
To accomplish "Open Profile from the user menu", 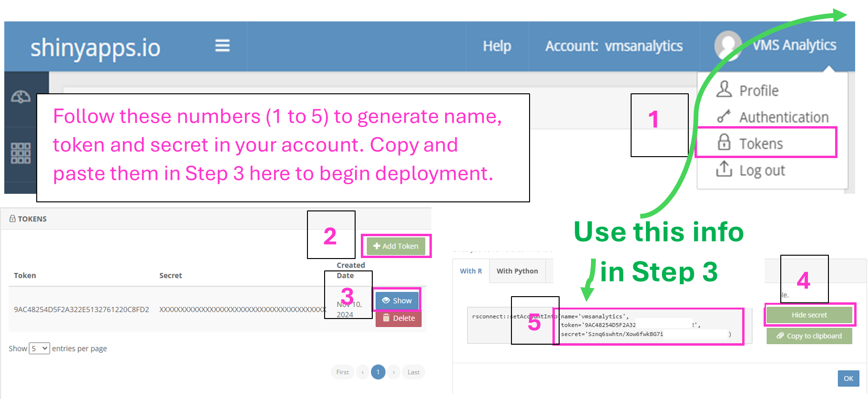I will pos(758,90).
